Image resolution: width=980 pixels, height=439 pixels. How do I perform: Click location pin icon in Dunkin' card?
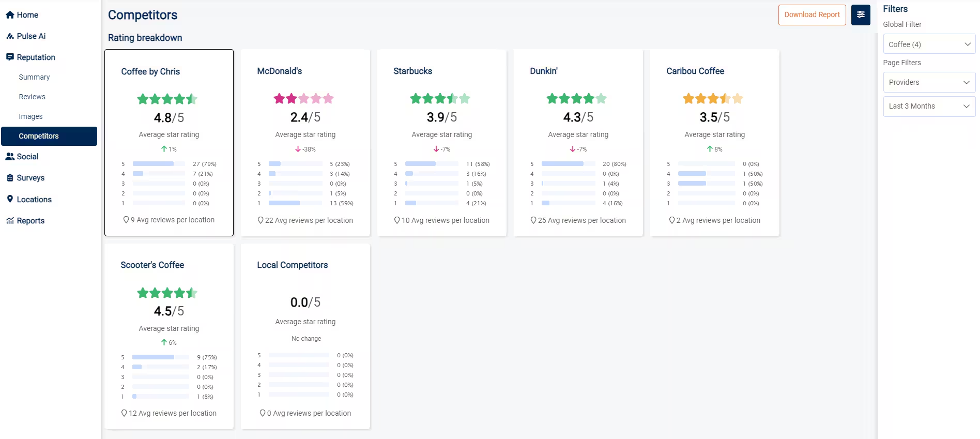(x=533, y=220)
